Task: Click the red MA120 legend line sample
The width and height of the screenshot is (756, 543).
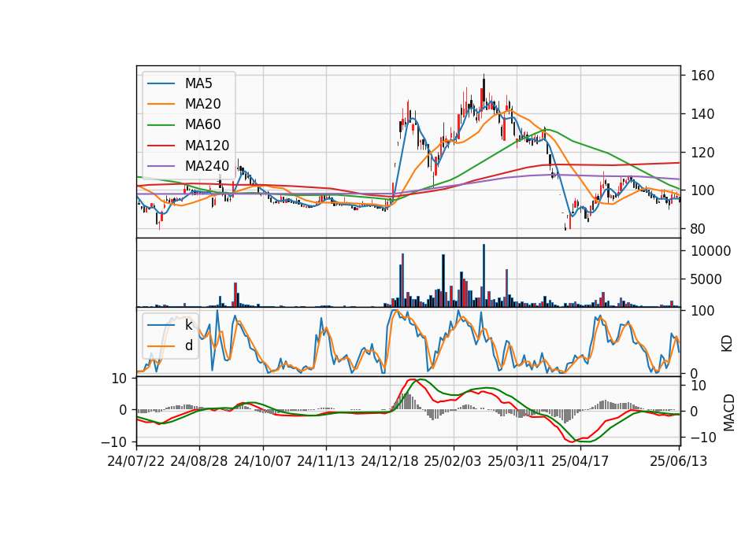Action: [x=161, y=146]
